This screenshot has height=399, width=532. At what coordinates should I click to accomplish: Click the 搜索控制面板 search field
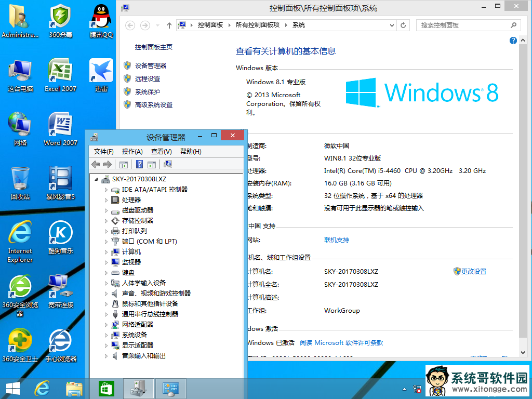coord(468,25)
